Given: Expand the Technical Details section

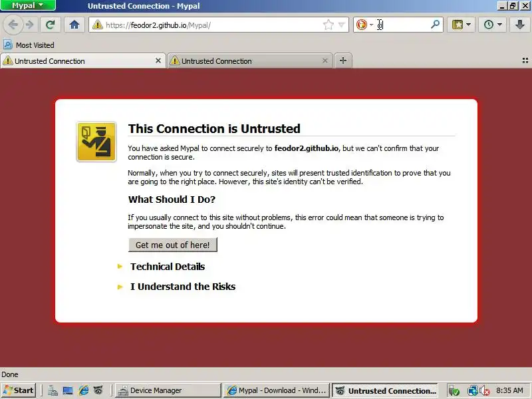Looking at the screenshot, I should pos(168,267).
